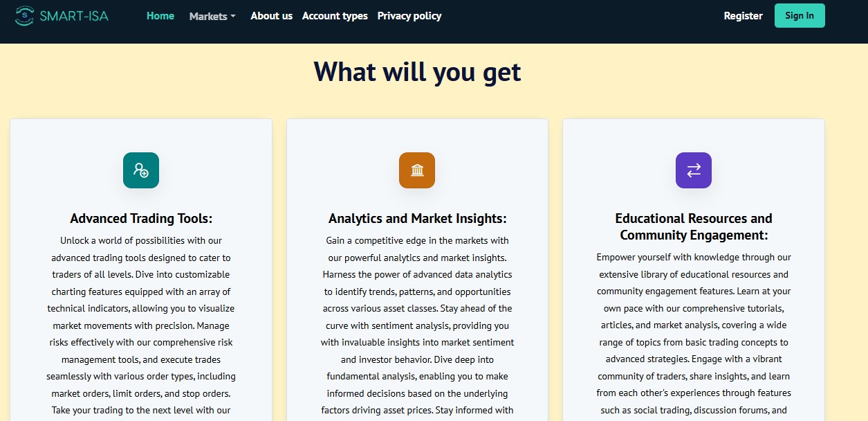Open the About us page
The width and height of the screenshot is (868, 421).
pos(271,16)
